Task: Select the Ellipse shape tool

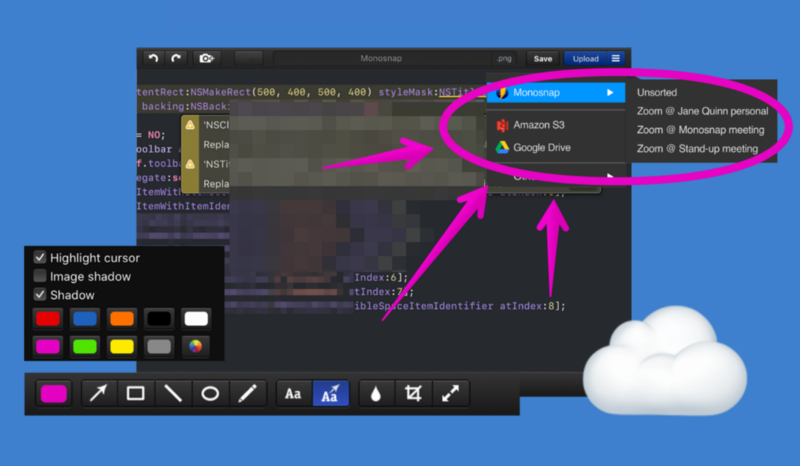Action: pyautogui.click(x=210, y=394)
